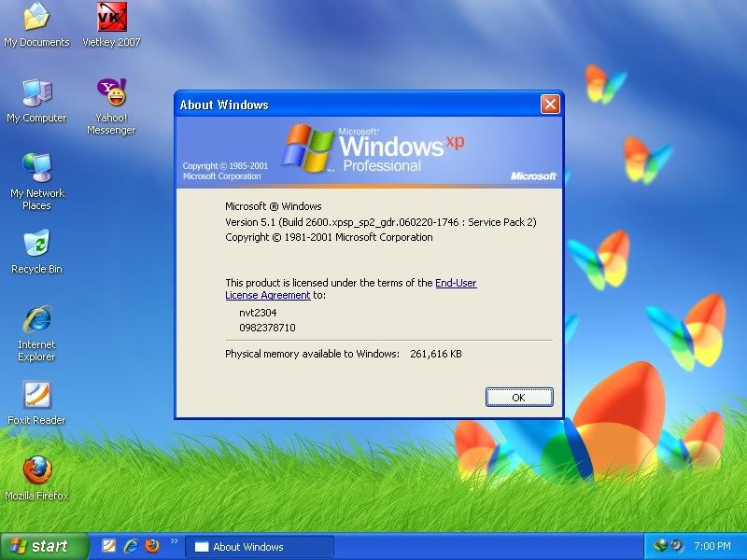Launch Foxit Reader from Quick Launch bar
747x560 pixels.
click(x=108, y=546)
